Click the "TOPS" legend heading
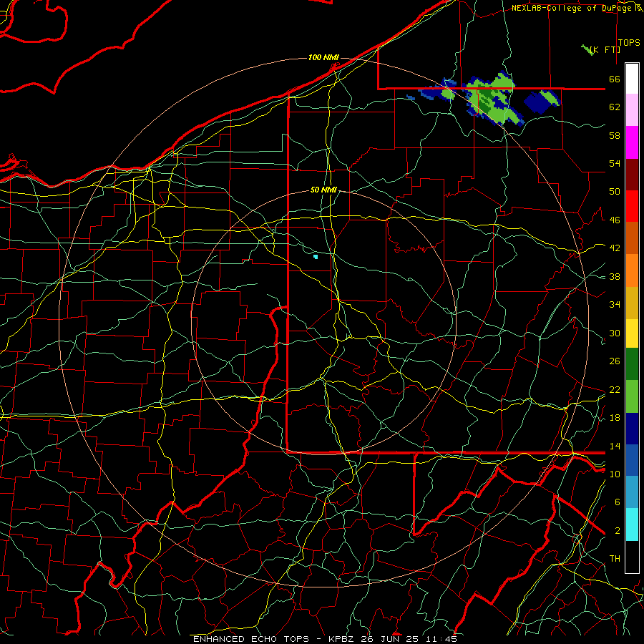The height and width of the screenshot is (644, 644). point(629,43)
